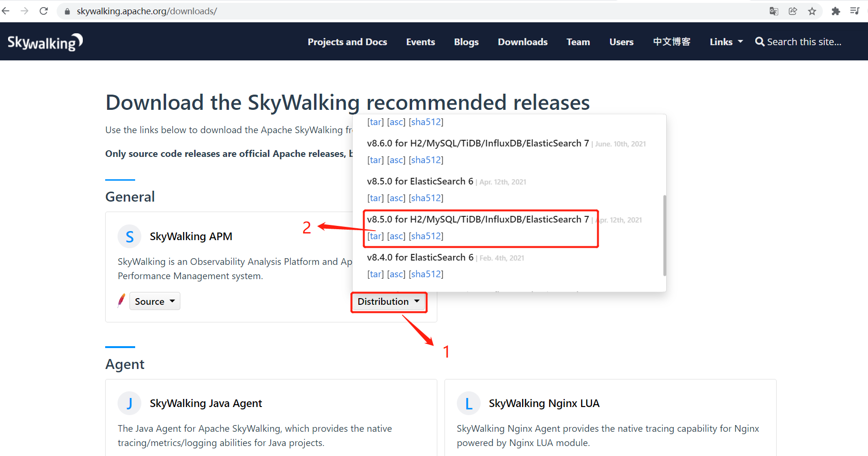Click the padlock site security icon
This screenshot has width=868, height=456.
67,11
